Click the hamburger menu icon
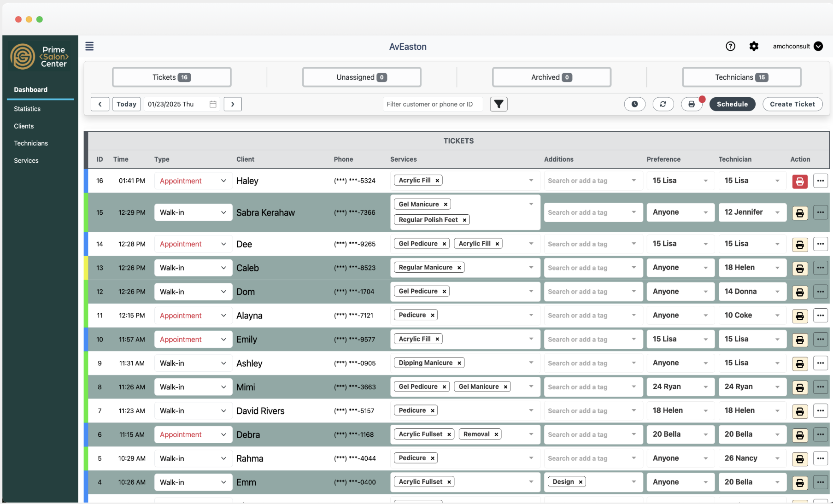Image resolution: width=833 pixels, height=504 pixels. click(89, 46)
